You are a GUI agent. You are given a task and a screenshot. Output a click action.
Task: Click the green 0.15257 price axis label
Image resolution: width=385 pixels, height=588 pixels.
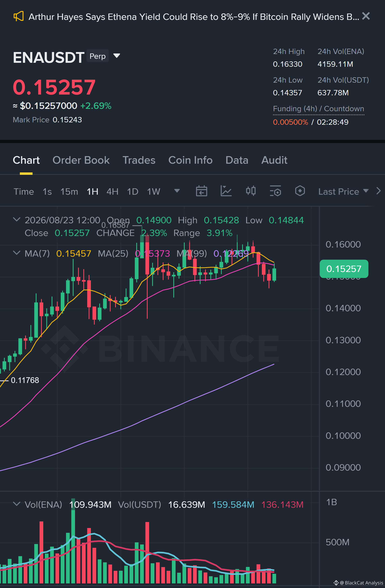coord(344,269)
